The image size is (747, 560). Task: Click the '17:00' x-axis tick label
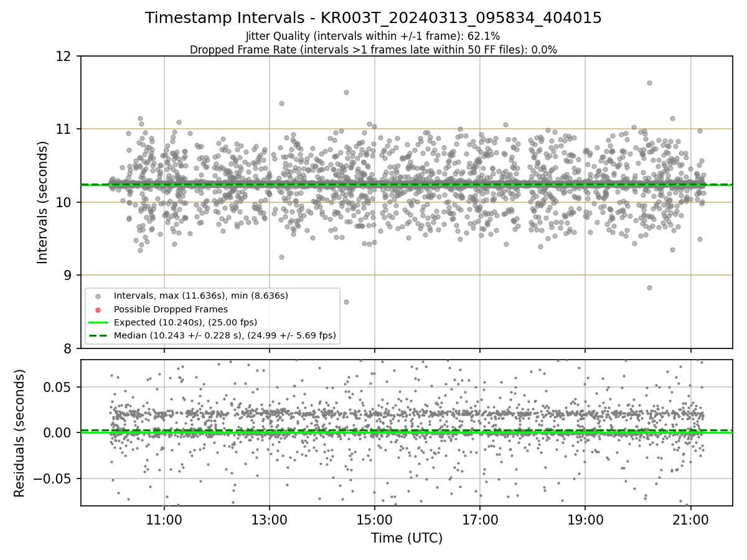click(480, 520)
